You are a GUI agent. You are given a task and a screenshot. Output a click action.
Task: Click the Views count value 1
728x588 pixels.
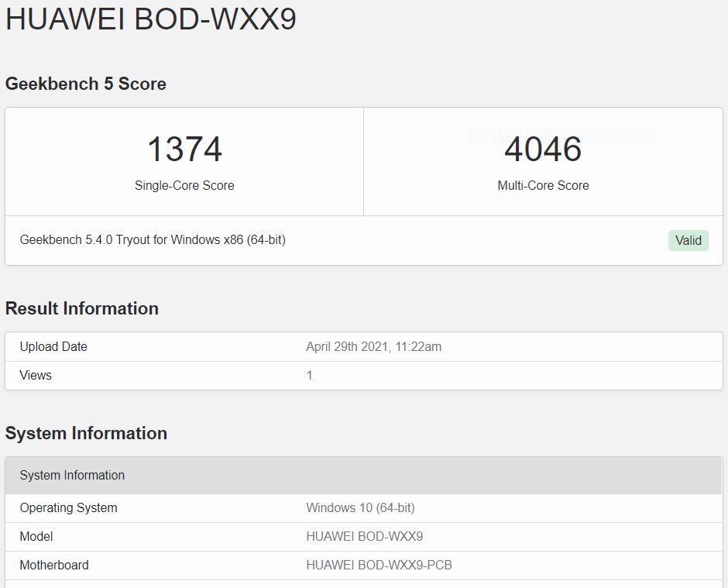point(309,375)
